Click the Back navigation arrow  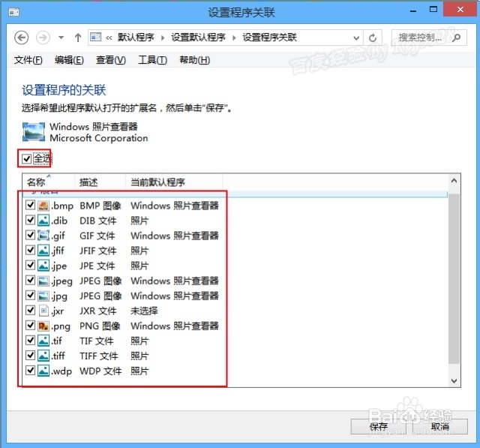tap(22, 38)
